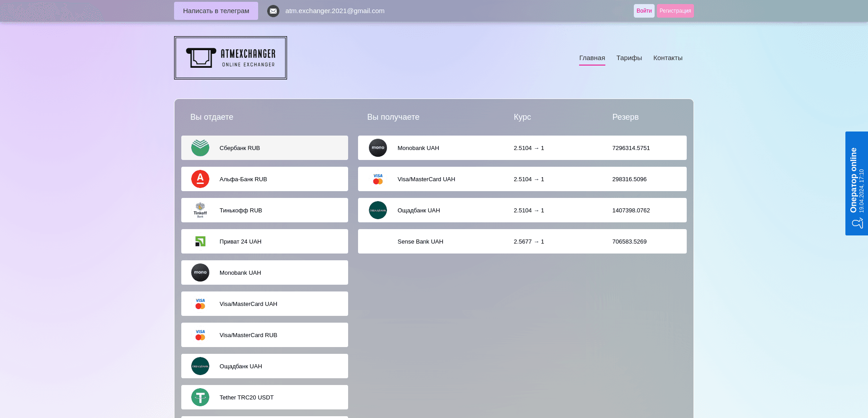This screenshot has width=868, height=418.
Task: Select the Сбербанк RUB payment icon
Action: [x=200, y=148]
